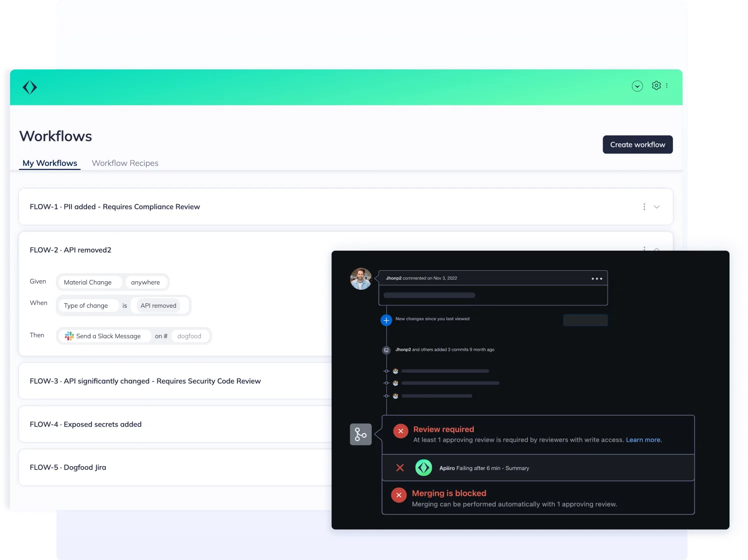Click the Apiiro logo in the green header
The height and width of the screenshot is (560, 748).
pyautogui.click(x=29, y=87)
